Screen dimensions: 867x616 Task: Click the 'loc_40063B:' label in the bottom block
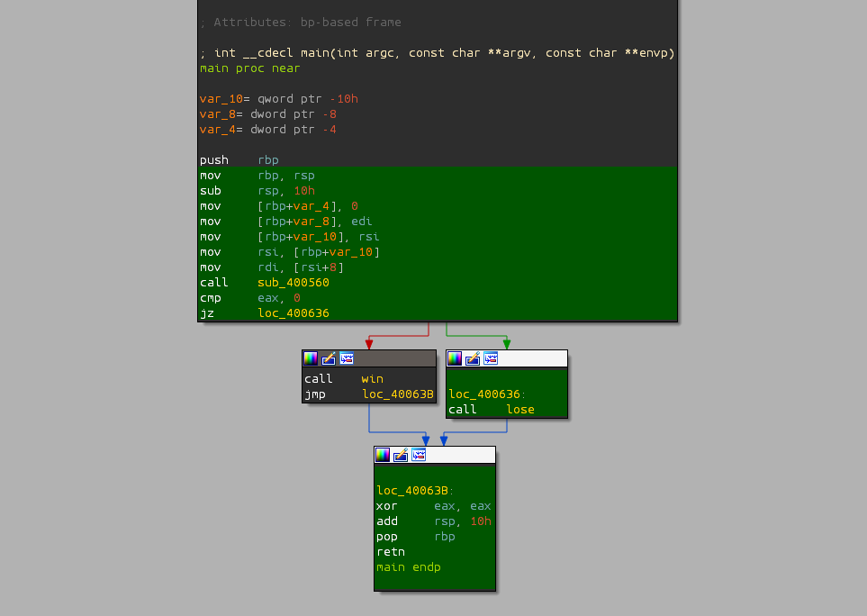415,491
